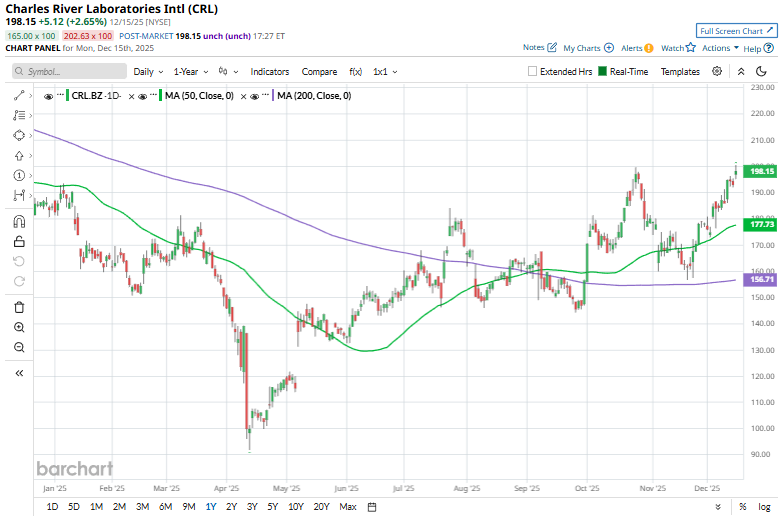The image size is (783, 521).
Task: Collapse the left drawing toolbar
Action: click(19, 373)
